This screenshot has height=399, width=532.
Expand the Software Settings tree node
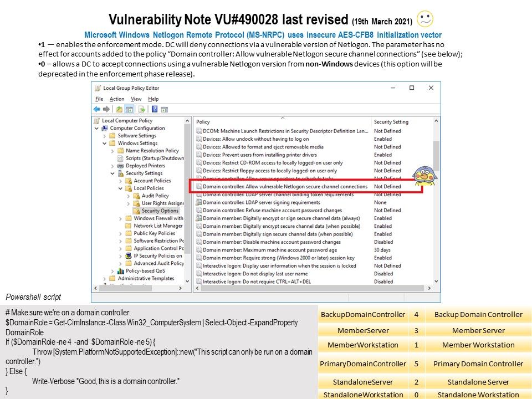(104, 136)
